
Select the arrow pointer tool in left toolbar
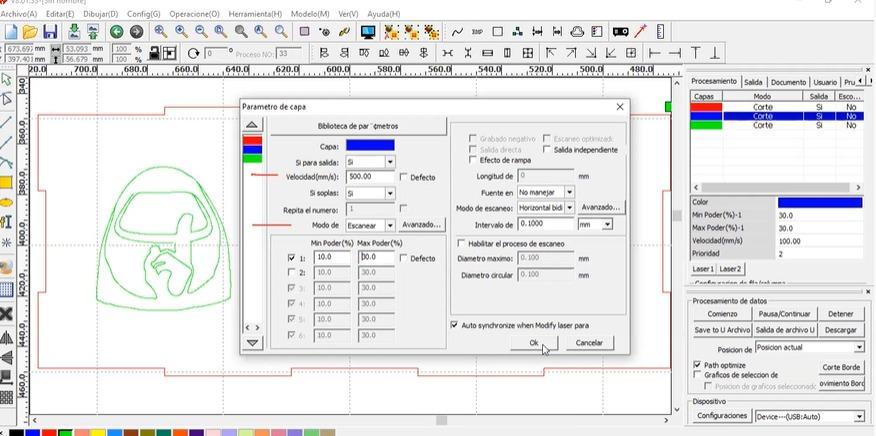click(x=6, y=79)
